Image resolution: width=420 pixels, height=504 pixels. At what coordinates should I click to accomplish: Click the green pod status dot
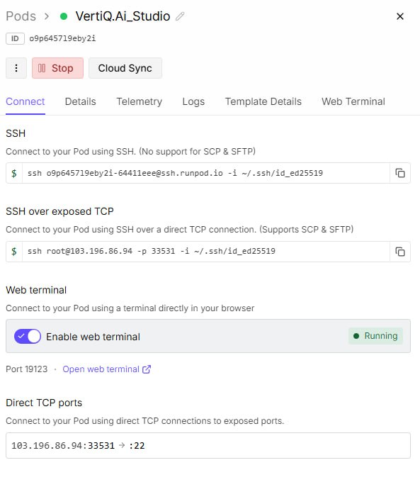pyautogui.click(x=64, y=16)
